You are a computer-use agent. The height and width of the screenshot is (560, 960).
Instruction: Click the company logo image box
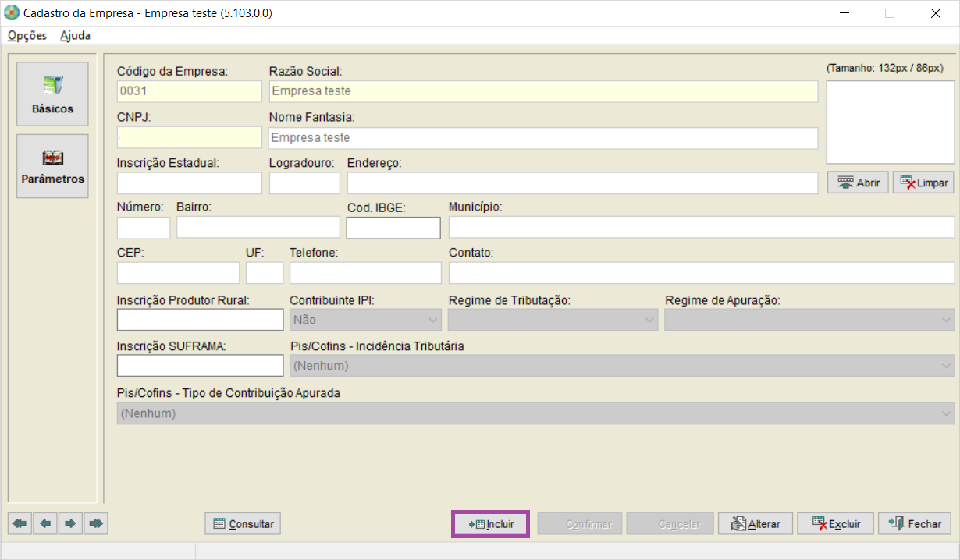tap(890, 122)
